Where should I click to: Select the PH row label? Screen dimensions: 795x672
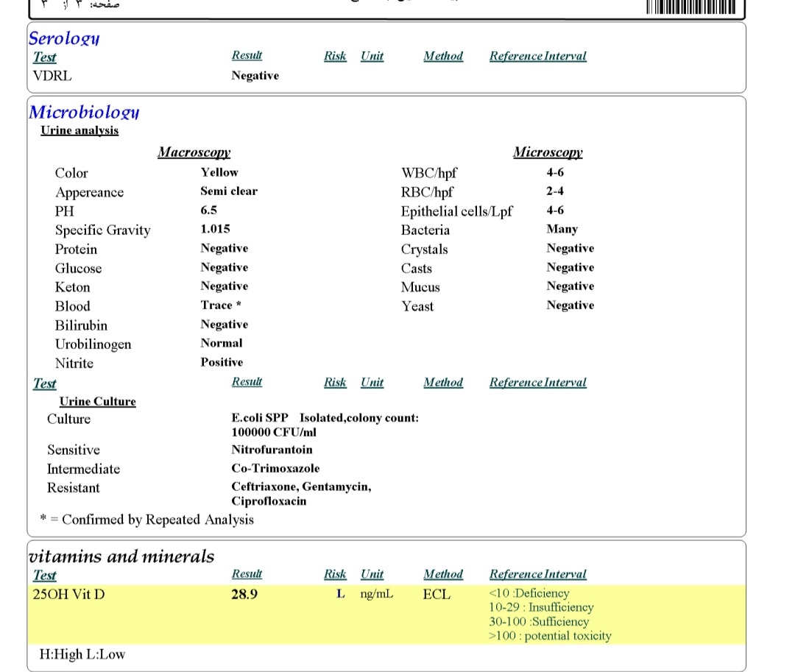point(64,211)
